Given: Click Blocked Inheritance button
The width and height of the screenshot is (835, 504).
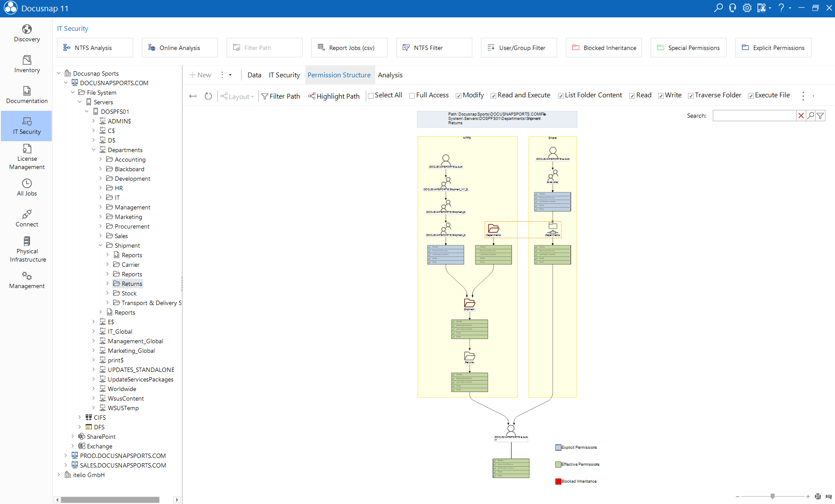Looking at the screenshot, I should [604, 47].
